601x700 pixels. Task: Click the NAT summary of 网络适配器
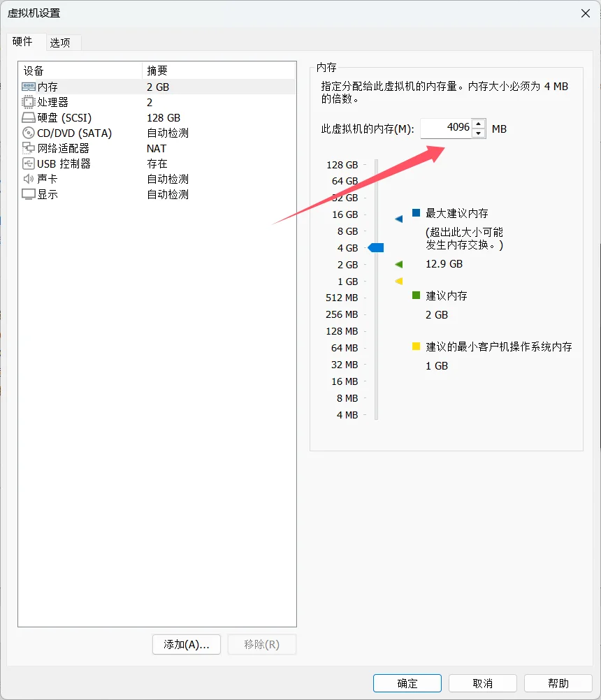pos(157,149)
